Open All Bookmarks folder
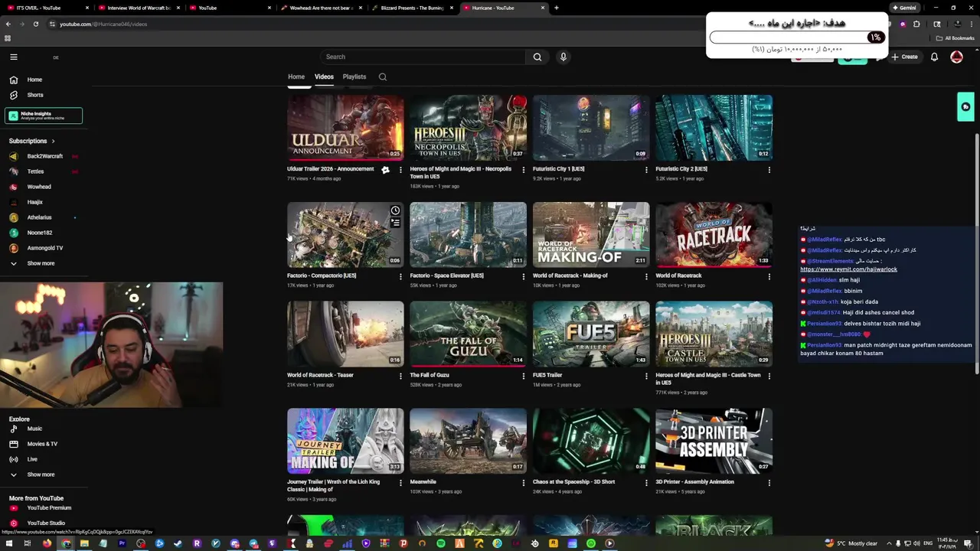Viewport: 980px width, 551px height. pos(955,38)
